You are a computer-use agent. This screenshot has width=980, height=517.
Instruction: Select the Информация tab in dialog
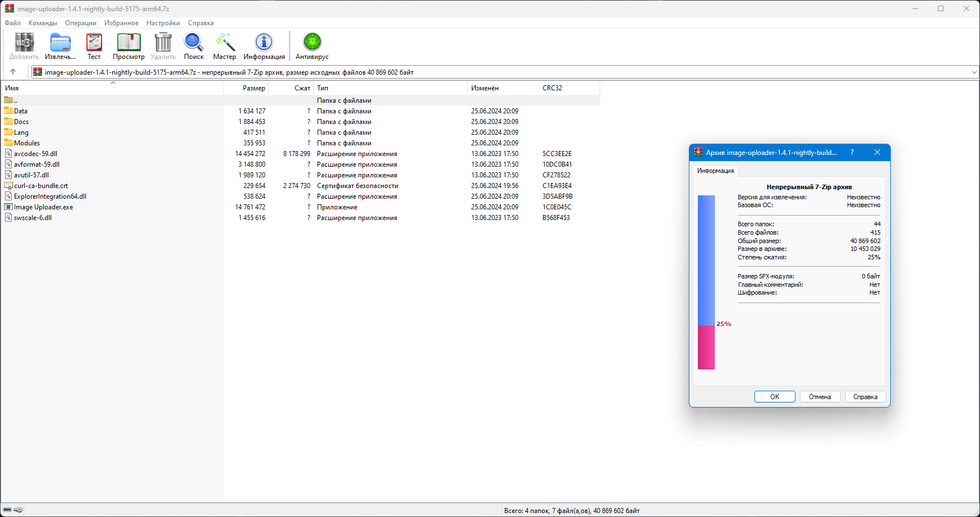click(x=715, y=171)
